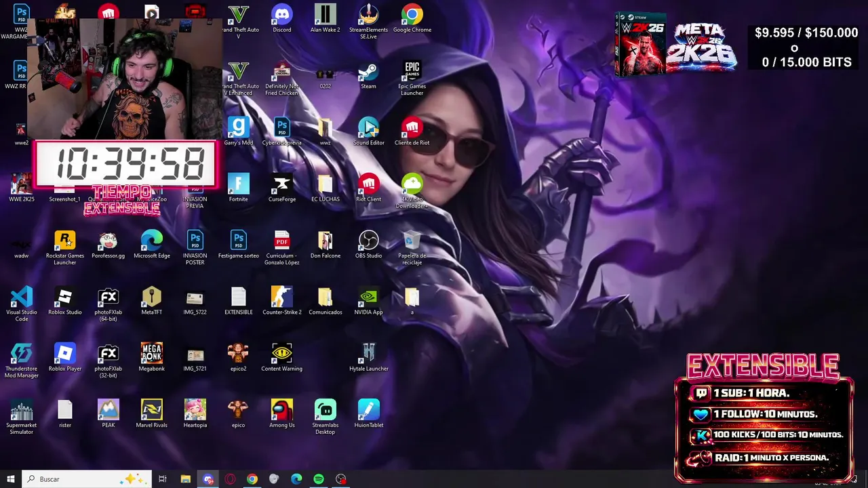Select the Don Falcone archive icon

point(325,245)
